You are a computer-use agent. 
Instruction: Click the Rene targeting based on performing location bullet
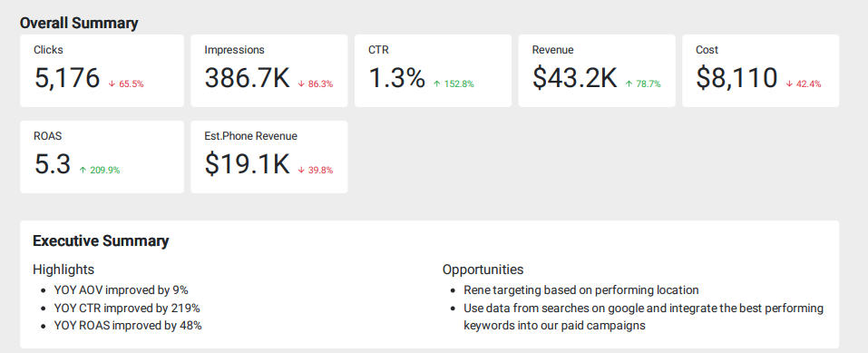(581, 290)
